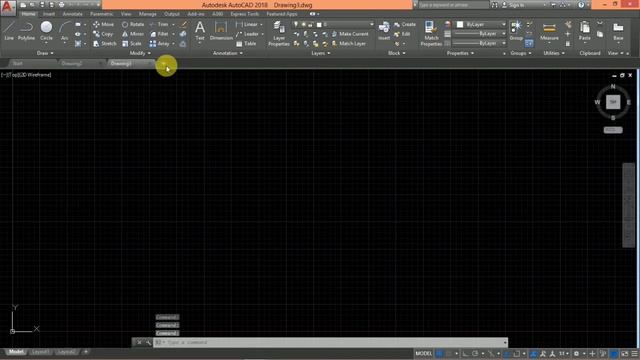Open the Manage ribbon tab
Image resolution: width=640 pixels, height=360 pixels.
147,14
